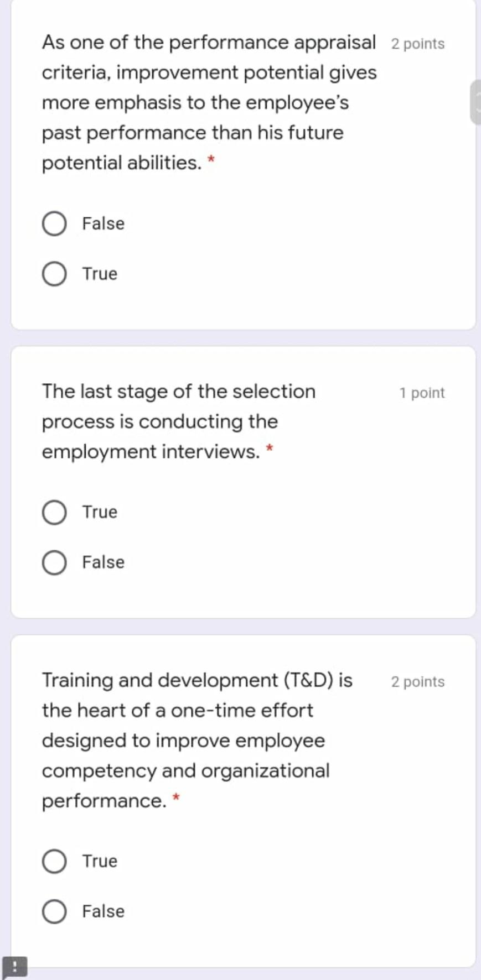Click the performance appraisal question title text
This screenshot has height=980, width=481.
209,102
